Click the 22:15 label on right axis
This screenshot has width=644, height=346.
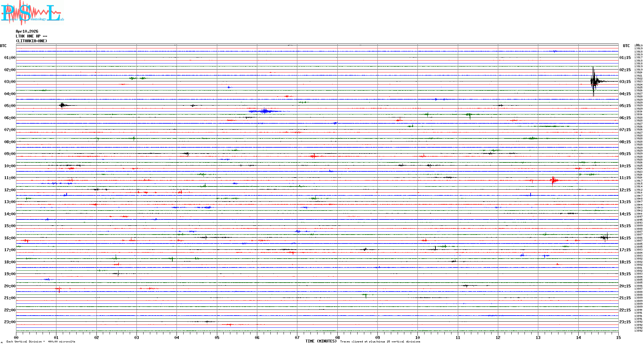point(625,310)
